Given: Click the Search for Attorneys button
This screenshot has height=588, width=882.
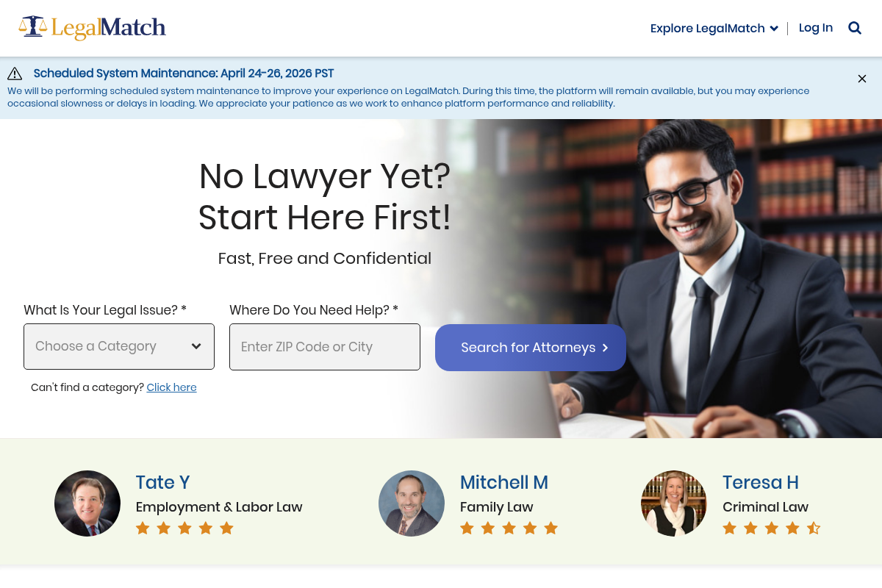Looking at the screenshot, I should (x=531, y=348).
